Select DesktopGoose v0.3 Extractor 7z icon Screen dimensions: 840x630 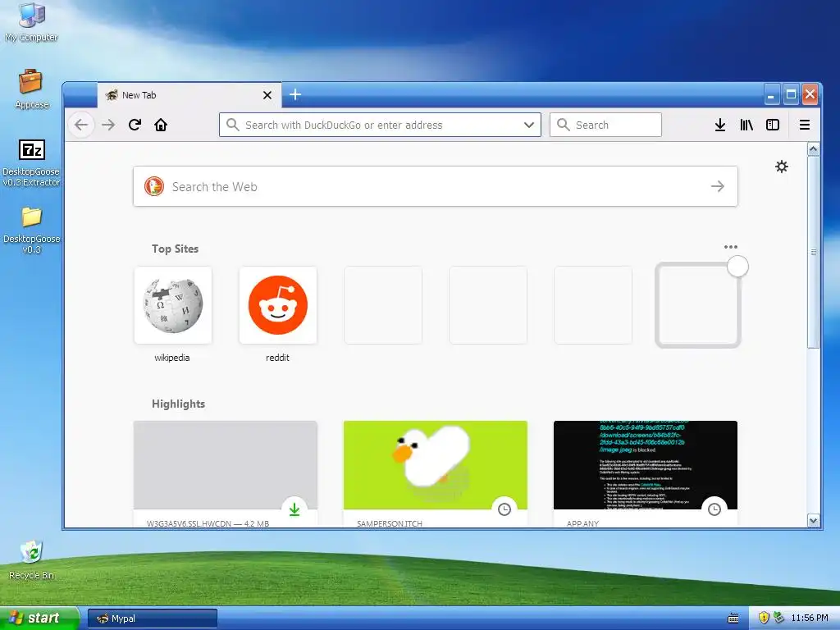(x=32, y=163)
